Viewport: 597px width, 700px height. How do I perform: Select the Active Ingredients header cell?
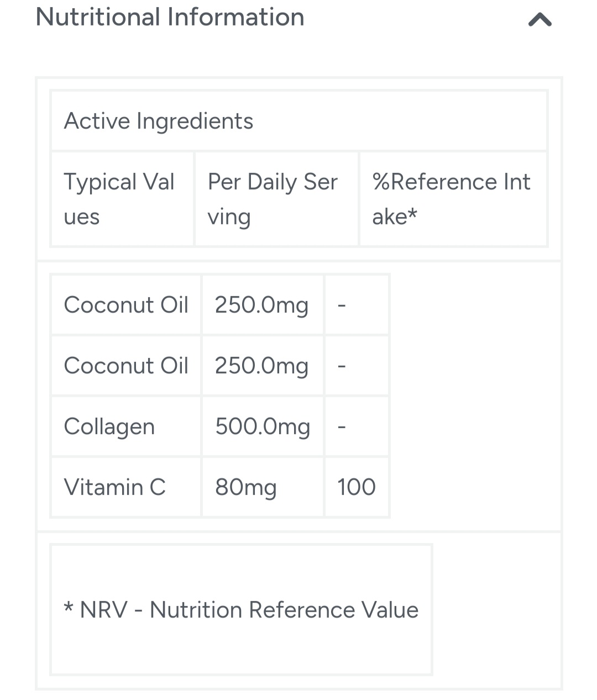tap(159, 121)
